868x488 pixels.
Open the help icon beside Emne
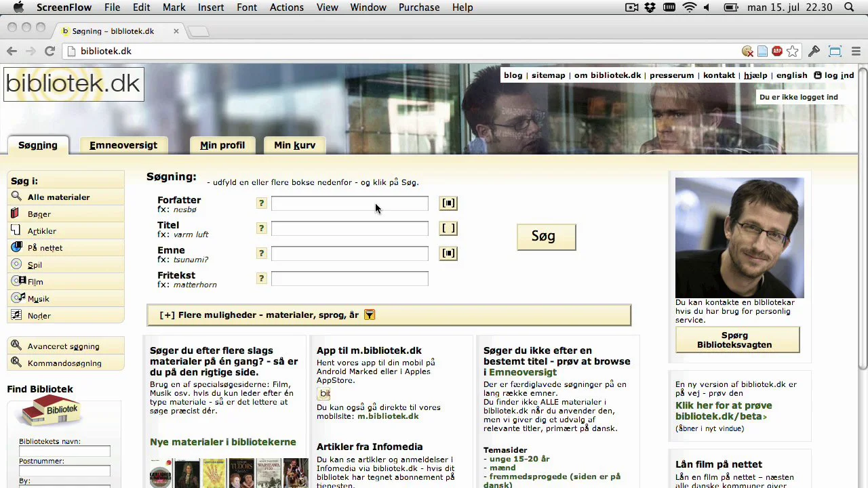click(261, 253)
